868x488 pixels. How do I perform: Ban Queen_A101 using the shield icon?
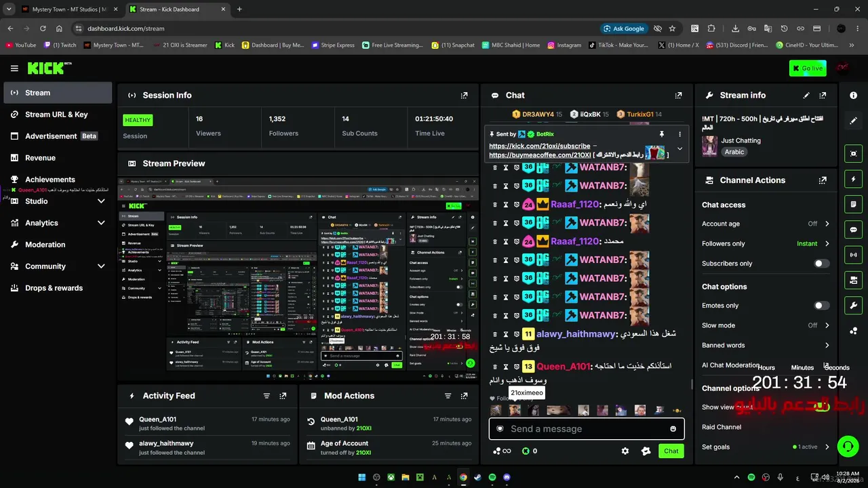tap(516, 367)
